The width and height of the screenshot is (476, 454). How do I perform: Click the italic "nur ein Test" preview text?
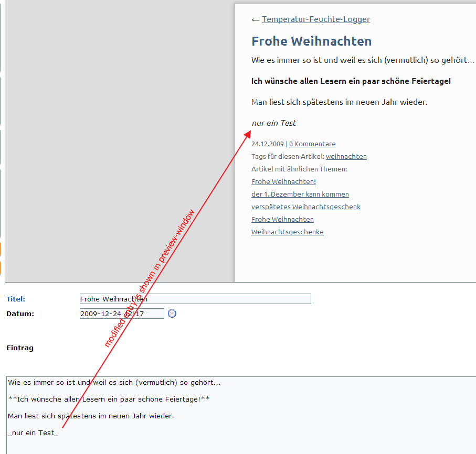pyautogui.click(x=273, y=123)
